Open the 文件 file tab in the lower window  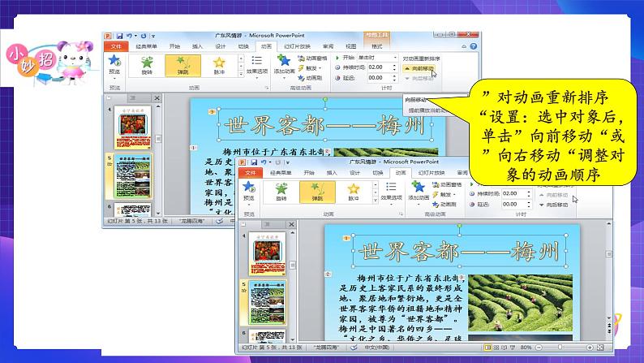click(250, 173)
